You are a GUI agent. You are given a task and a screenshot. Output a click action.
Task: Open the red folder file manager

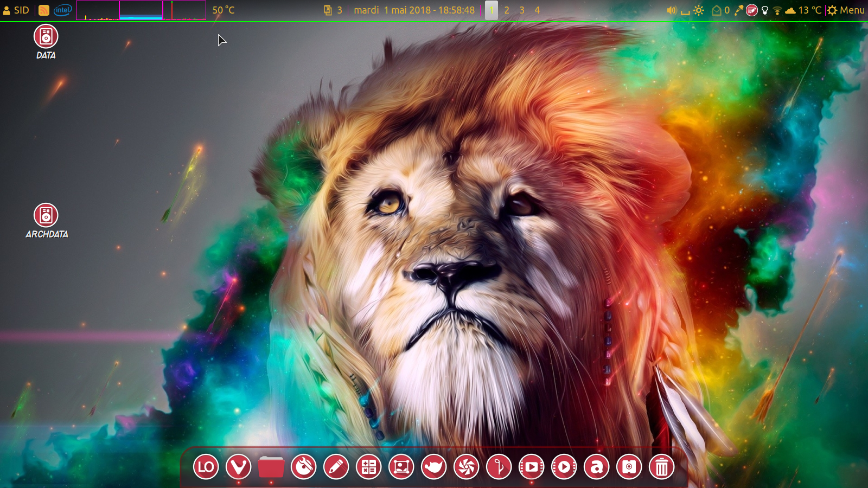coord(271,467)
